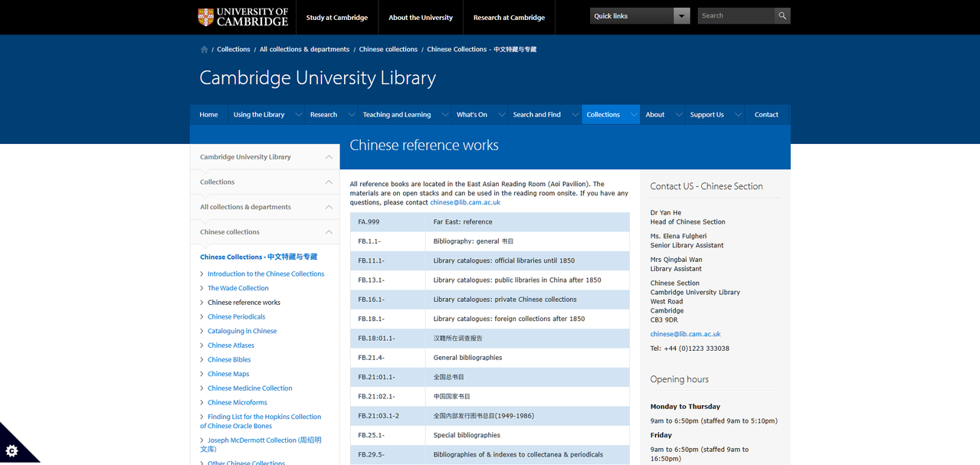Open About the University menu
Image resolution: width=980 pixels, height=465 pixels.
[x=421, y=18]
